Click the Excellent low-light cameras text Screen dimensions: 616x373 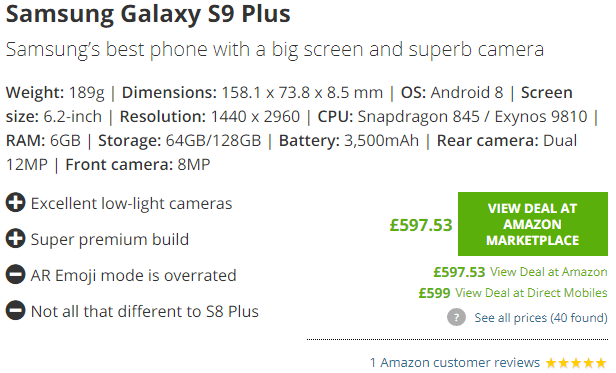[132, 204]
